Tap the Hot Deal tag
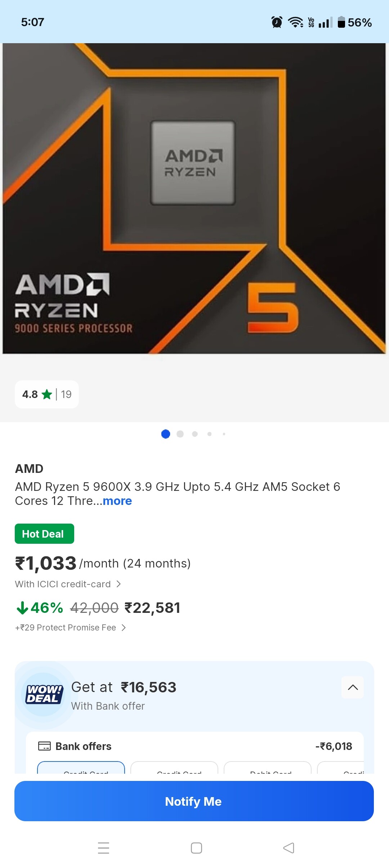The width and height of the screenshot is (389, 868). (x=44, y=534)
